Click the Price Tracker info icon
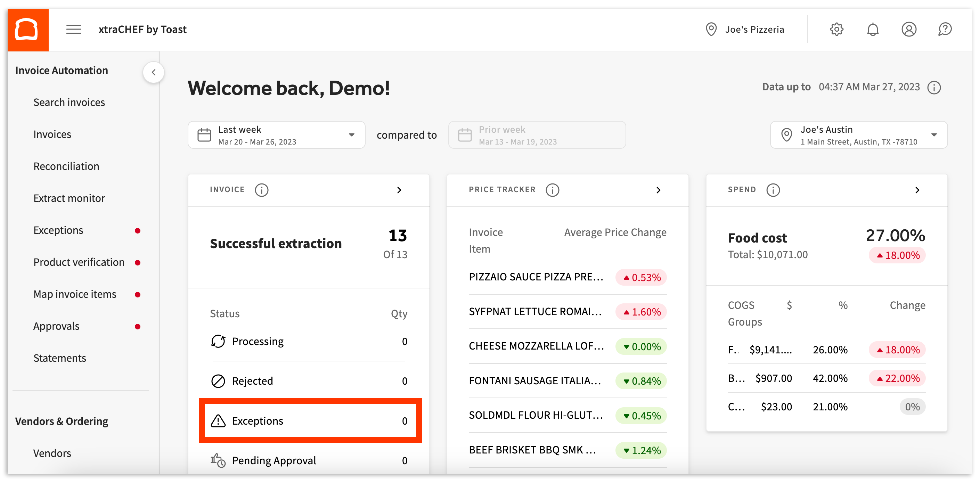This screenshot has height=483, width=980. tap(553, 190)
